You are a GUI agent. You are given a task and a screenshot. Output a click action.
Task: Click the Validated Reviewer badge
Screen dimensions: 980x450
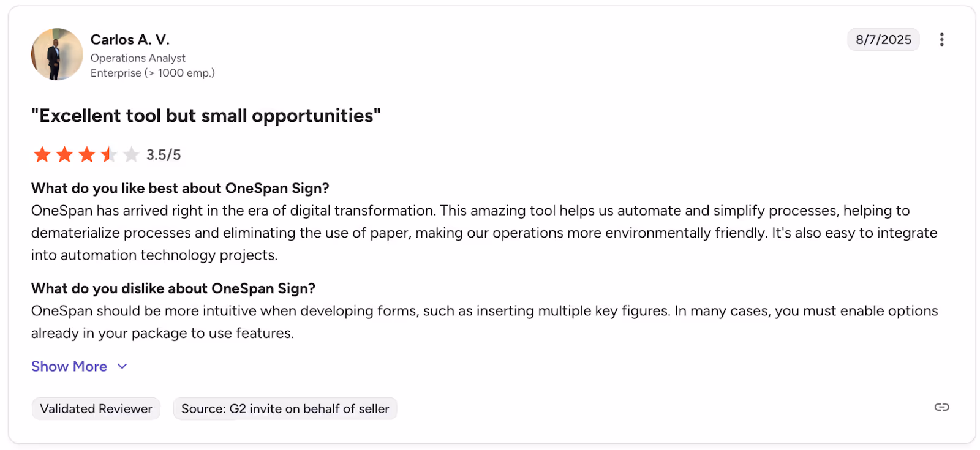click(96, 408)
